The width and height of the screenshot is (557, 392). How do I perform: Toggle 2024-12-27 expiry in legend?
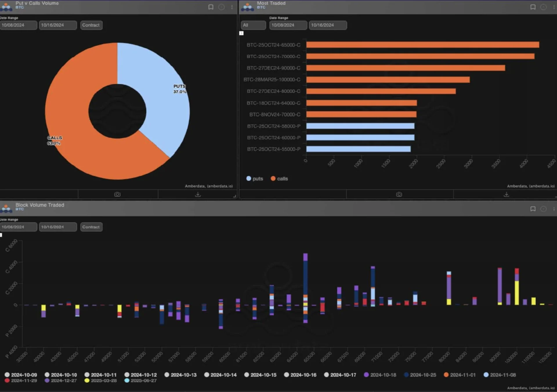61,380
